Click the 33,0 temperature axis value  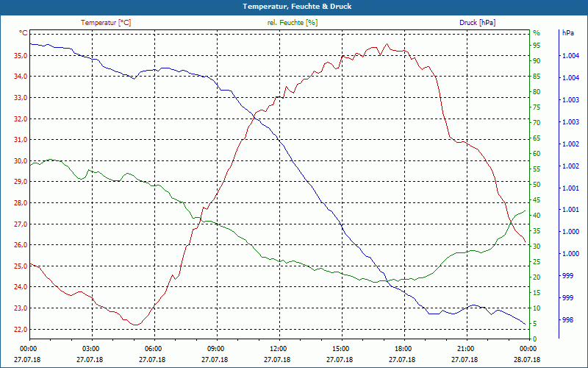(21, 98)
